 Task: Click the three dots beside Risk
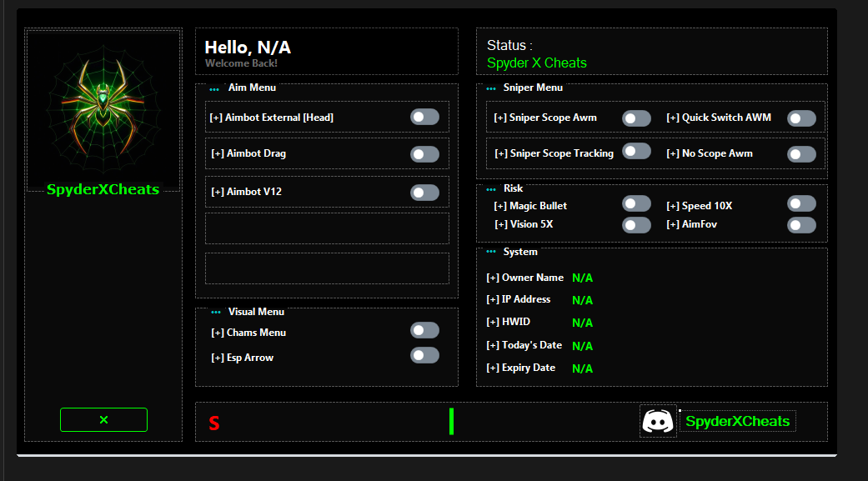(x=491, y=190)
